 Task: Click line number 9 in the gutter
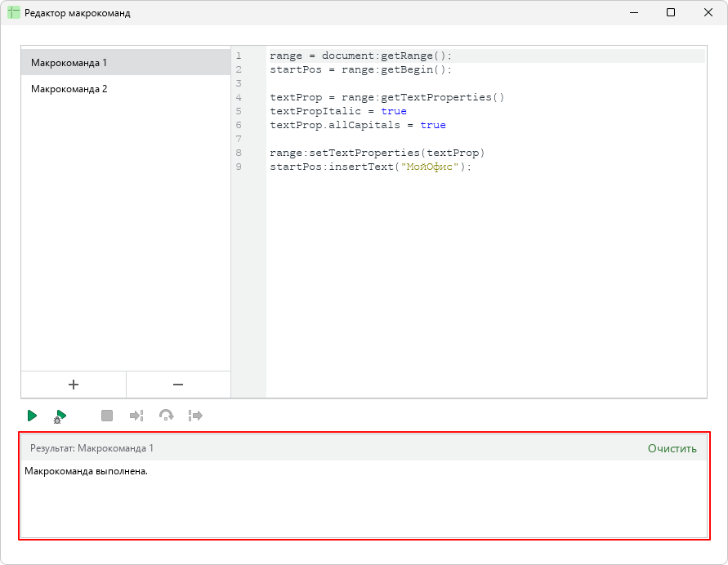(239, 167)
